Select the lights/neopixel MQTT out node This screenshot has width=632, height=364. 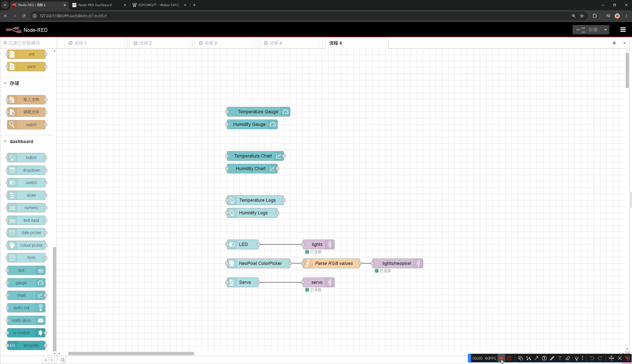(396, 263)
